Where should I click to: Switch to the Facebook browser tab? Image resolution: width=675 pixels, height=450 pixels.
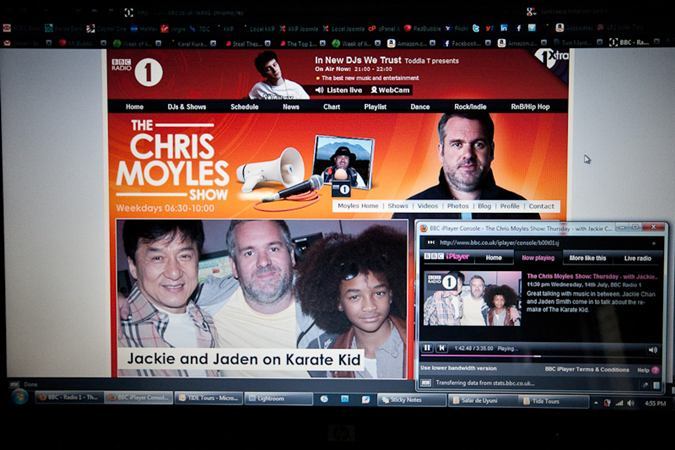466,43
